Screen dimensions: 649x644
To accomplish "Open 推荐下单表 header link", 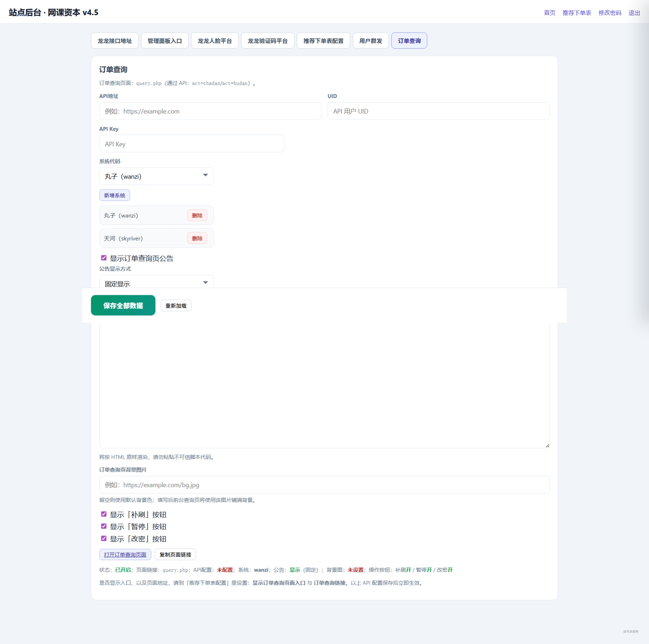I will [577, 13].
